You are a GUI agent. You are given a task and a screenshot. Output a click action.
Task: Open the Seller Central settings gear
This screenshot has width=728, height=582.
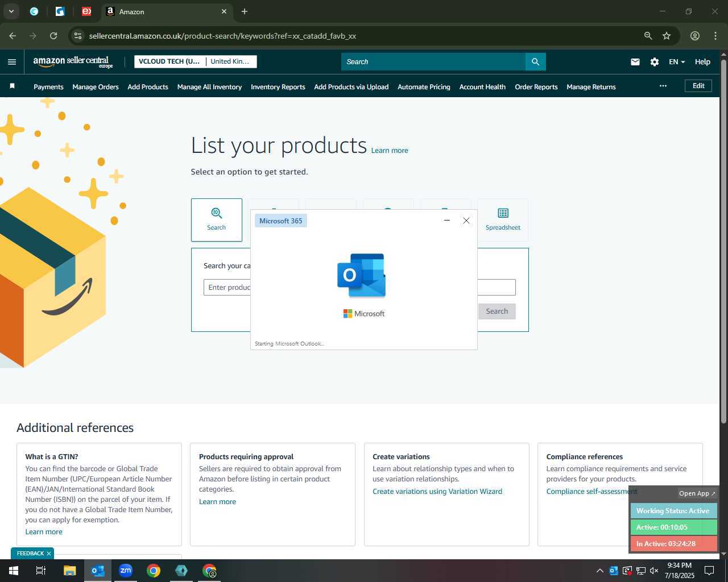(655, 62)
